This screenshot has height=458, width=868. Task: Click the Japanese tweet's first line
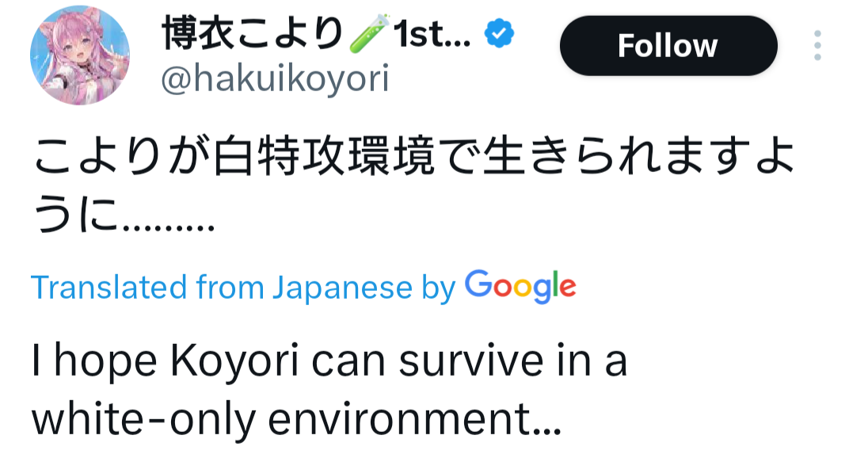413,158
